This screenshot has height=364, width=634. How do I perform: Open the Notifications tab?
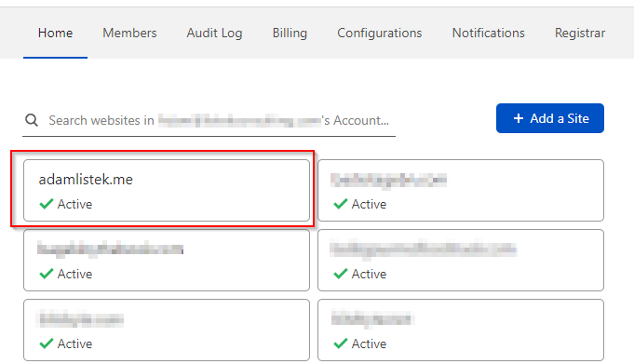click(488, 33)
